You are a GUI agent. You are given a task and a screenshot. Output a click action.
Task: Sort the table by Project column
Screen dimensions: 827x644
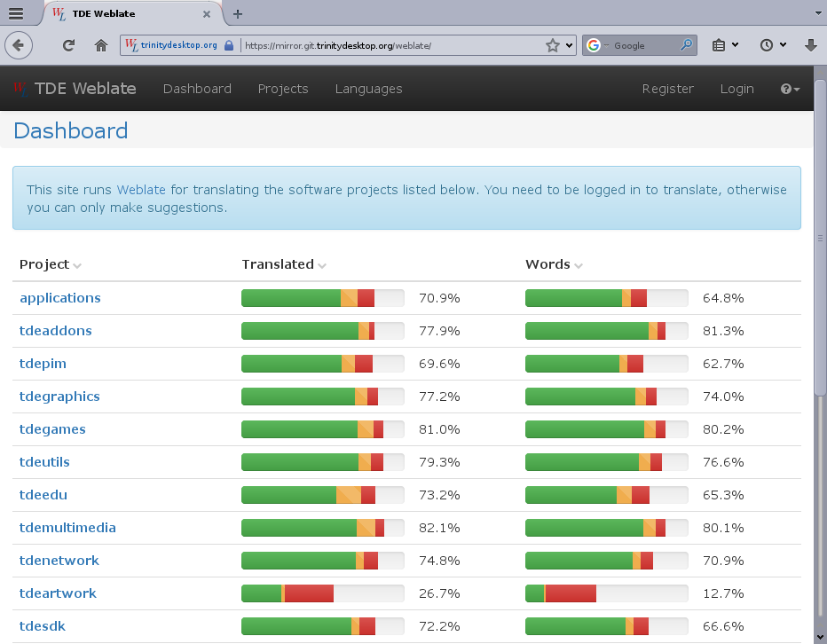click(50, 264)
